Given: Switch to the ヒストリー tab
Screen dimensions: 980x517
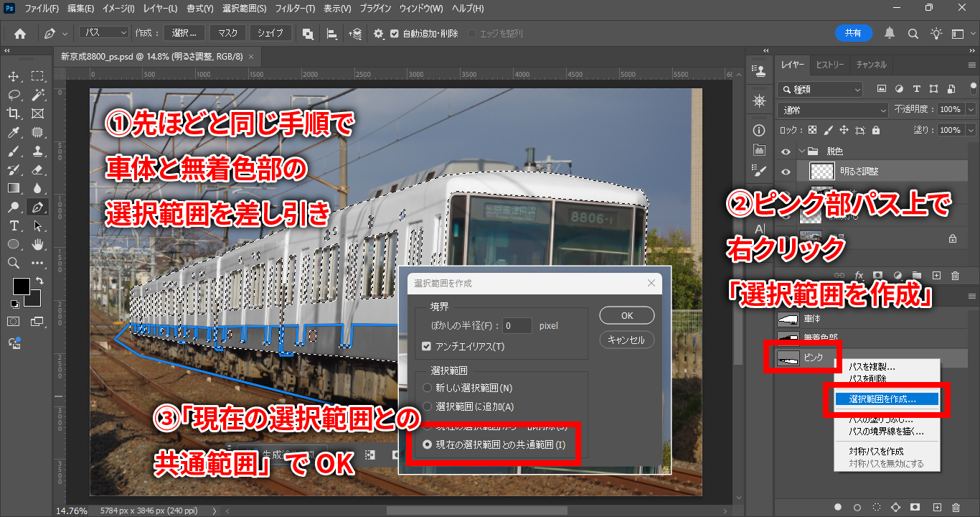Looking at the screenshot, I should 830,65.
